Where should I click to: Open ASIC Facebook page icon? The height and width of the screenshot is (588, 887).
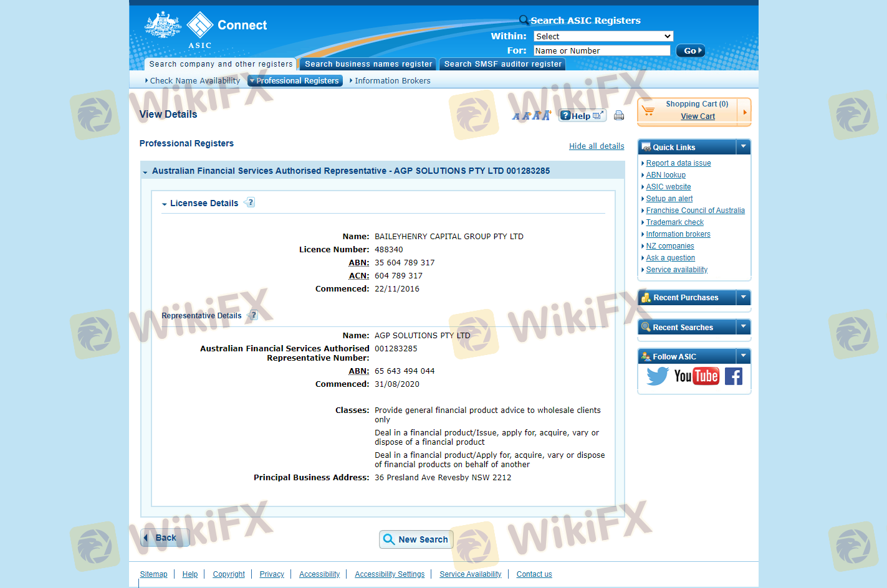[x=734, y=376]
